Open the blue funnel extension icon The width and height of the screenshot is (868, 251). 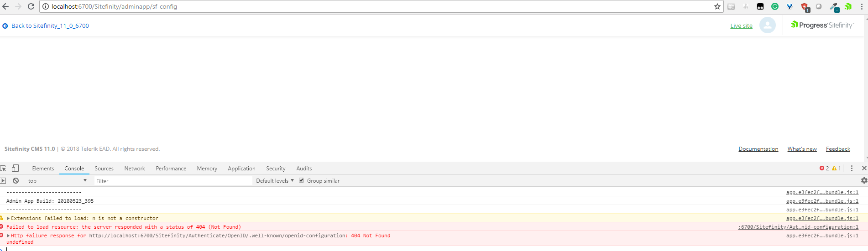pos(790,6)
